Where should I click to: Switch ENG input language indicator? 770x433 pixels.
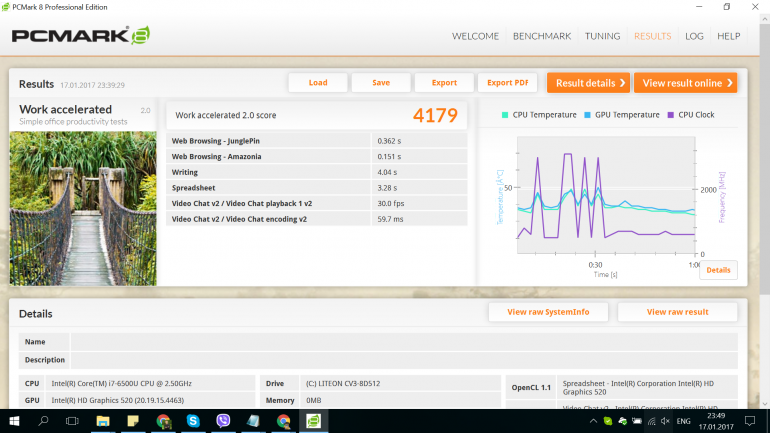[684, 421]
